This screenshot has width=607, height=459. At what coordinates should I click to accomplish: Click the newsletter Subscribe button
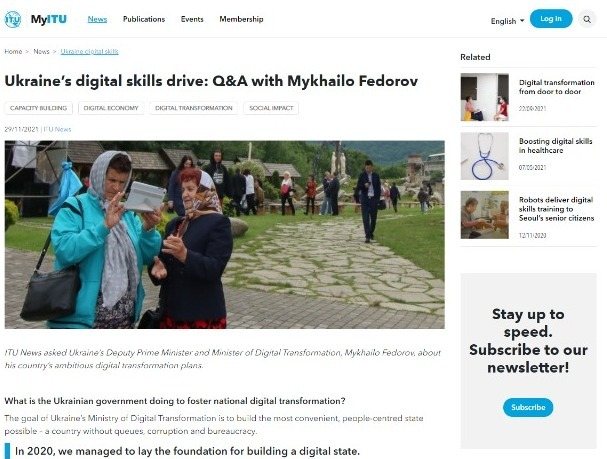point(528,407)
